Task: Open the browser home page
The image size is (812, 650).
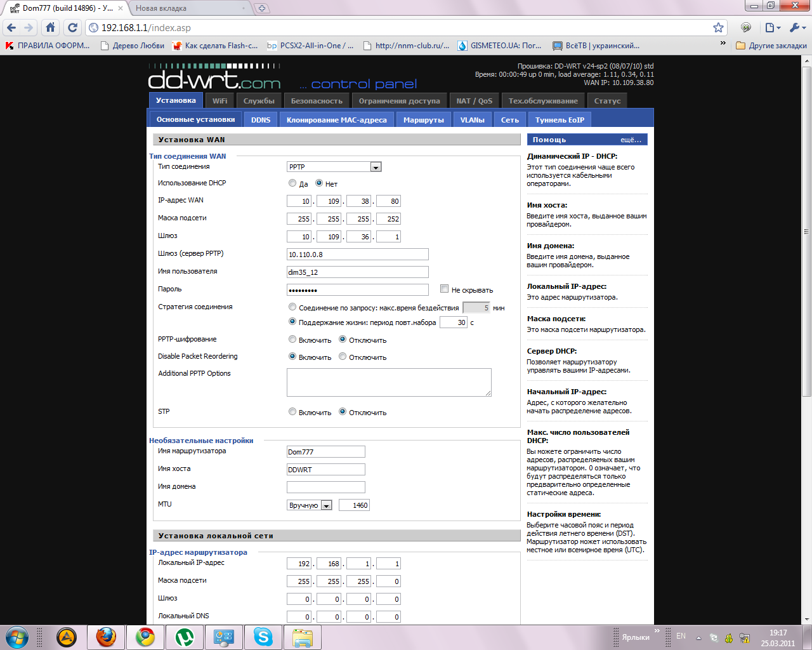Action: click(51, 27)
